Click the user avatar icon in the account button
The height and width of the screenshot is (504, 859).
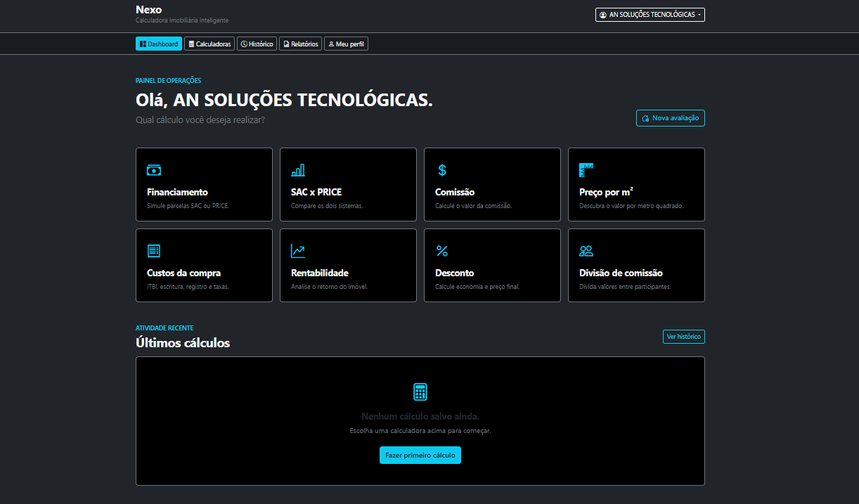pos(603,15)
